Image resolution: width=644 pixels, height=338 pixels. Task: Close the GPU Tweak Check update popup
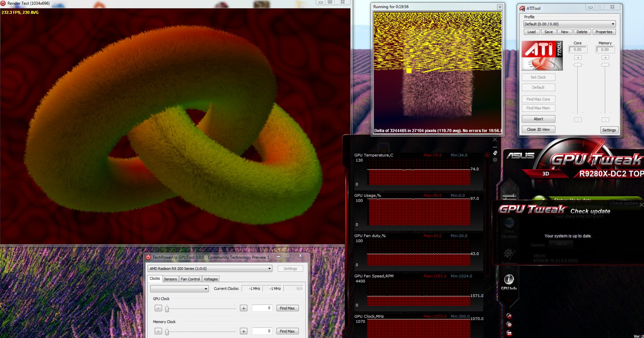click(641, 204)
